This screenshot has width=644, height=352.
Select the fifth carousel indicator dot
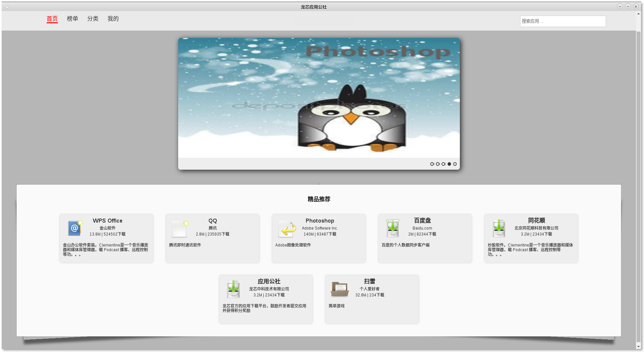tap(455, 164)
